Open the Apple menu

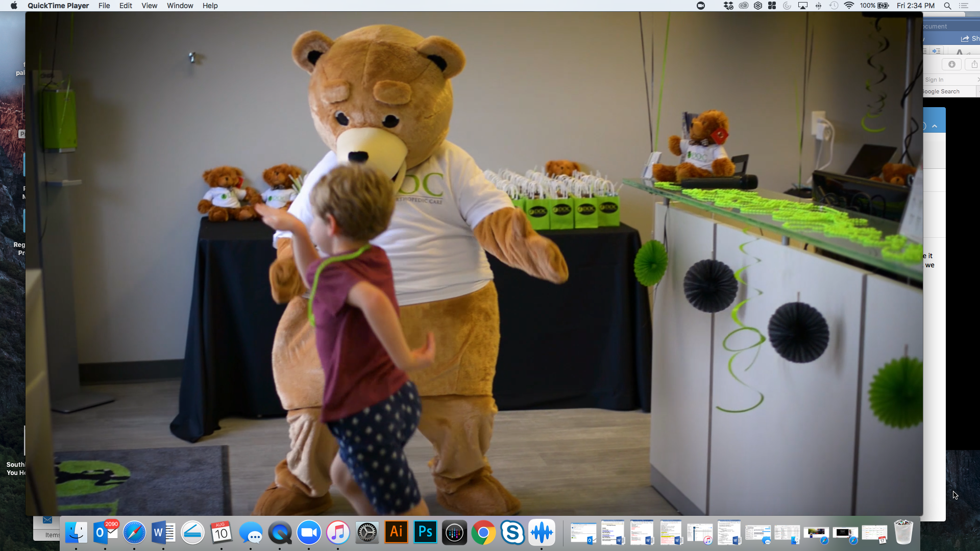tap(14, 6)
